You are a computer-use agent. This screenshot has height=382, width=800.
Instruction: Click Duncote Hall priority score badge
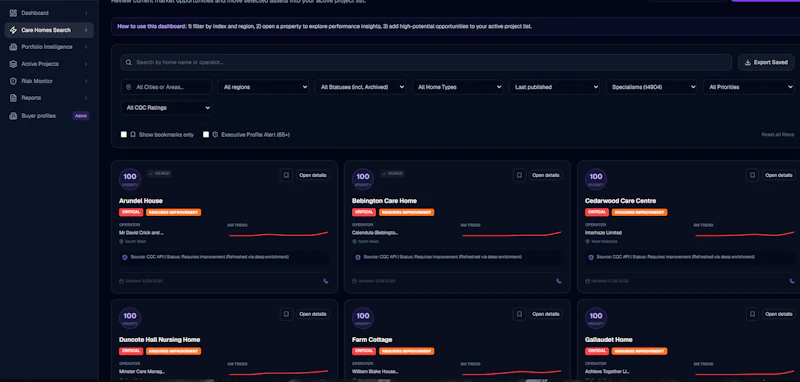pyautogui.click(x=130, y=318)
